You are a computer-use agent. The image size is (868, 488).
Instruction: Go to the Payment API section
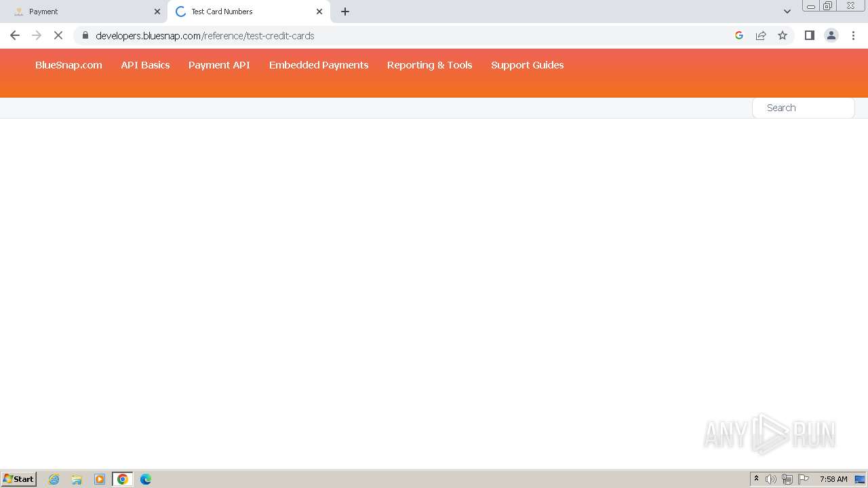pyautogui.click(x=219, y=65)
